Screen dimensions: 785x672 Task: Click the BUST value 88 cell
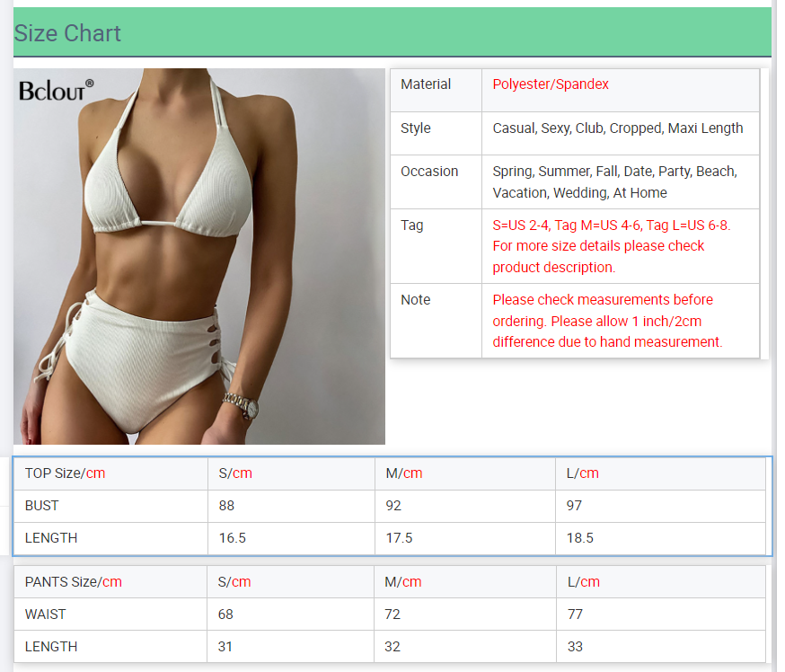point(226,506)
